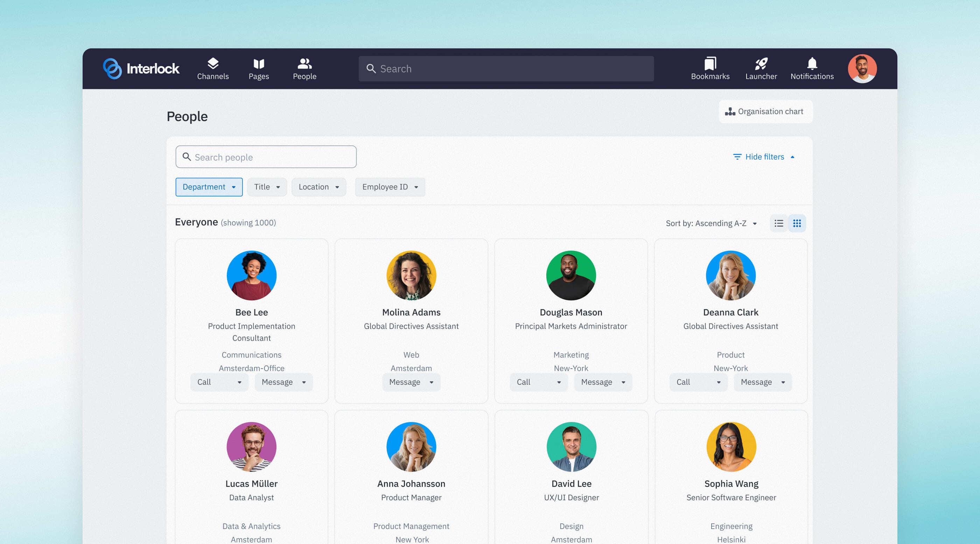This screenshot has width=980, height=544.
Task: Open the user profile avatar menu
Action: [x=862, y=69]
